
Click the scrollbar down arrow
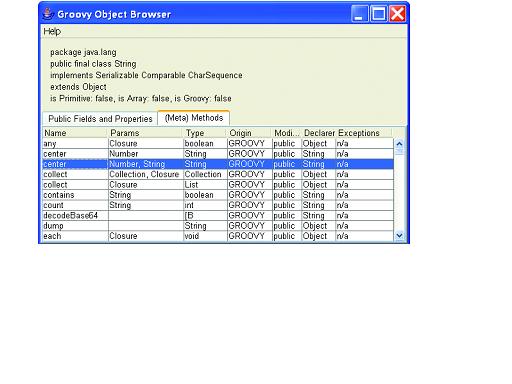pos(399,236)
